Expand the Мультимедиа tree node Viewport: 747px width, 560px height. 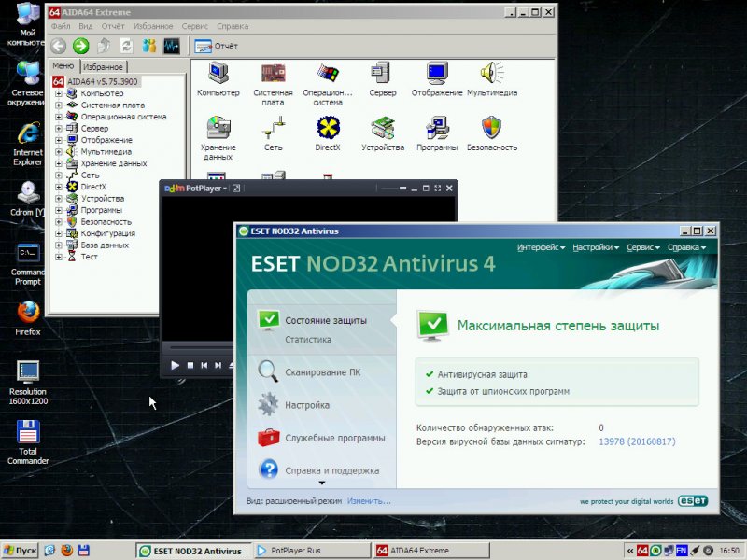(59, 152)
